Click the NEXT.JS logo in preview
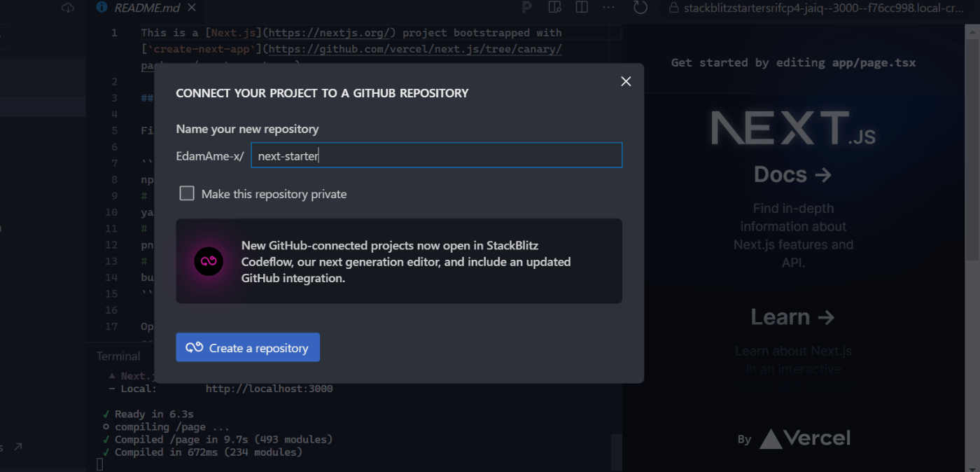980x472 pixels. pos(793,128)
